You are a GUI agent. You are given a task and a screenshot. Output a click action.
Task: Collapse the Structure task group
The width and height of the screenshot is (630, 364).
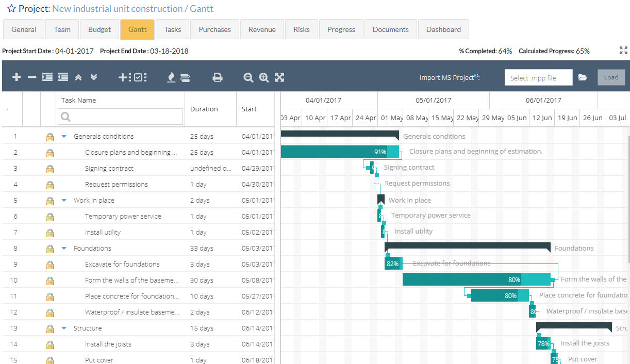(63, 328)
